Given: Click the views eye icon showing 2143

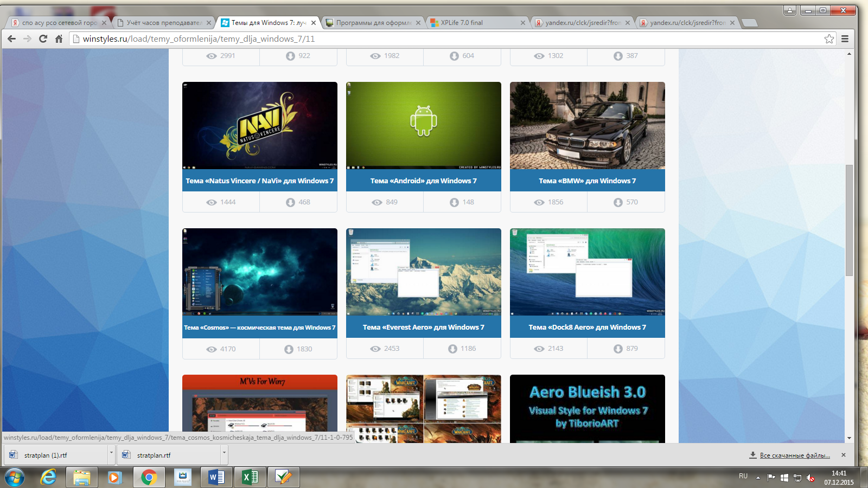Looking at the screenshot, I should click(539, 349).
